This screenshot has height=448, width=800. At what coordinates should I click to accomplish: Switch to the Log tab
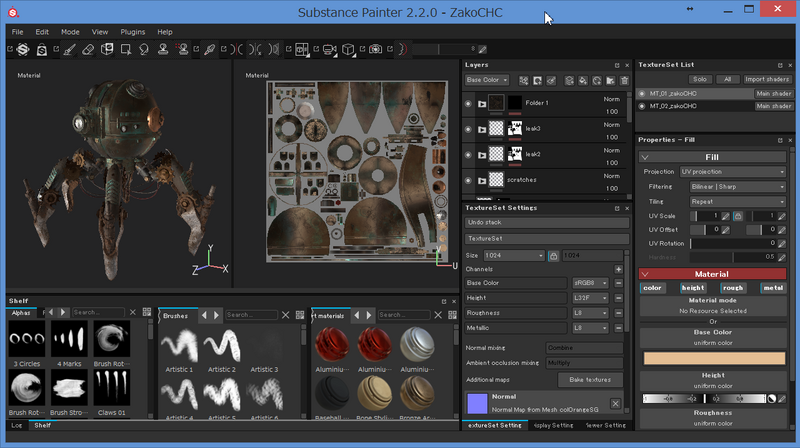17,425
